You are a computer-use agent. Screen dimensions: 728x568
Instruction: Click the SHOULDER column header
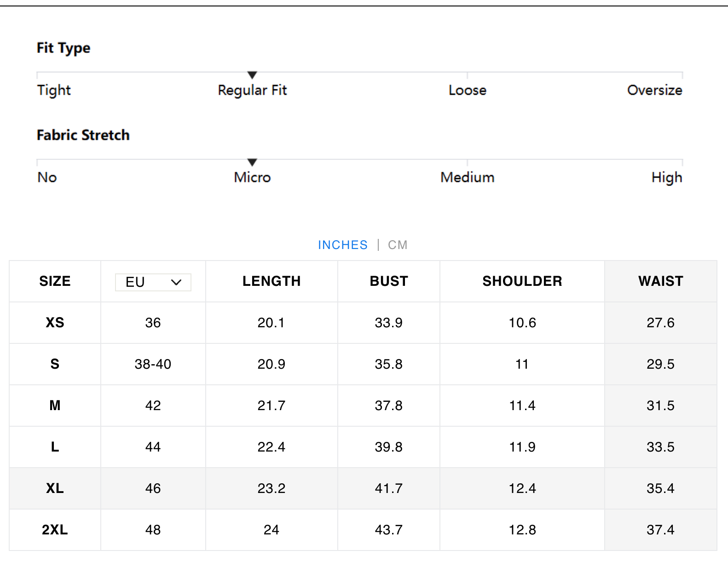click(x=522, y=281)
